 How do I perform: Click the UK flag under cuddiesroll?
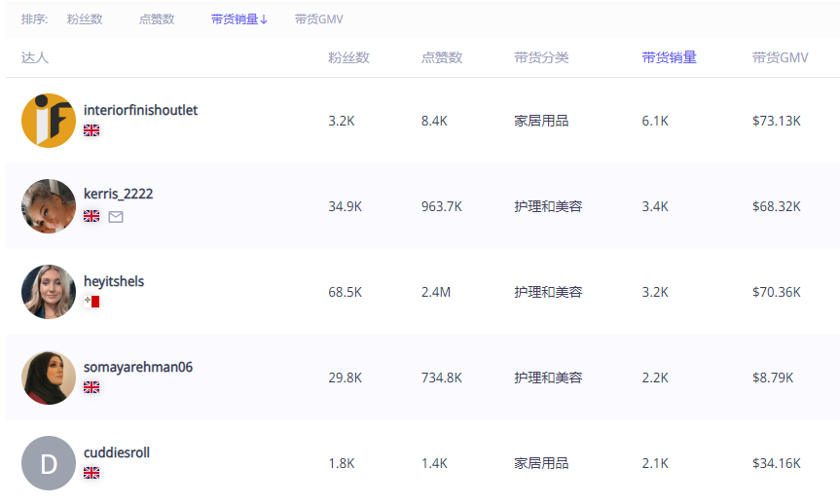click(91, 473)
